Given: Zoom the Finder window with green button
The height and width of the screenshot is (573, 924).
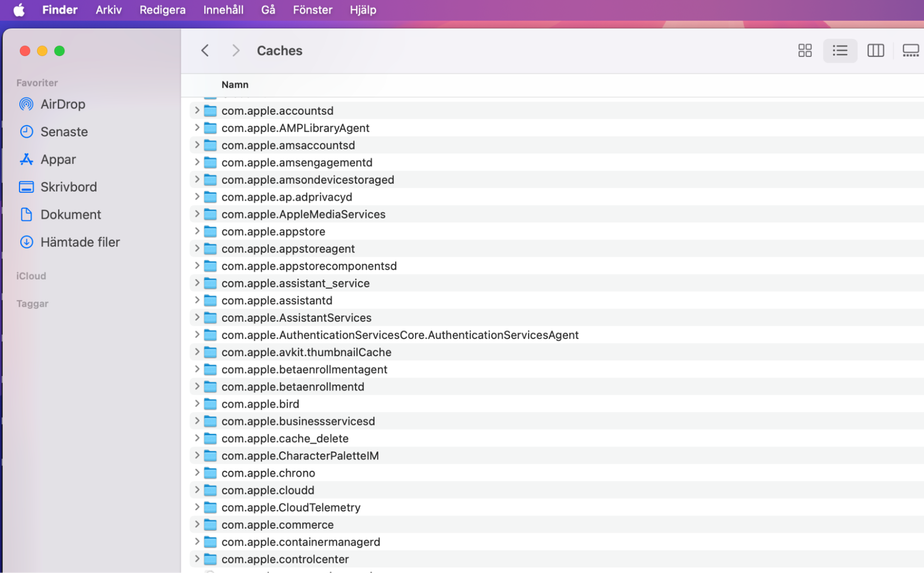Looking at the screenshot, I should [x=60, y=51].
